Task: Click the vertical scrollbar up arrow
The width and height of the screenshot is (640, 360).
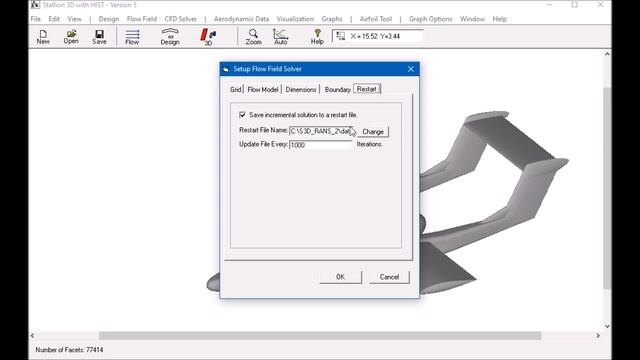Action: pos(607,54)
